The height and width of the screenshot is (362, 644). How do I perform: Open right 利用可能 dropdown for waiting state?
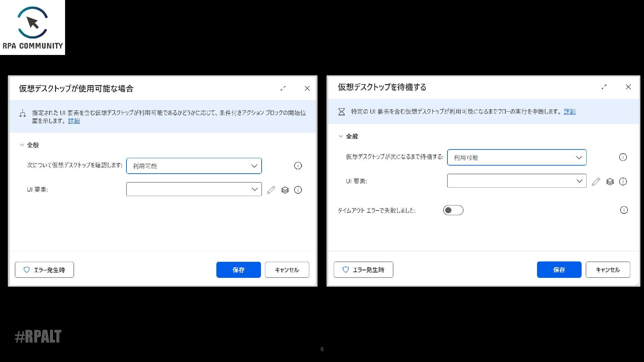point(517,158)
